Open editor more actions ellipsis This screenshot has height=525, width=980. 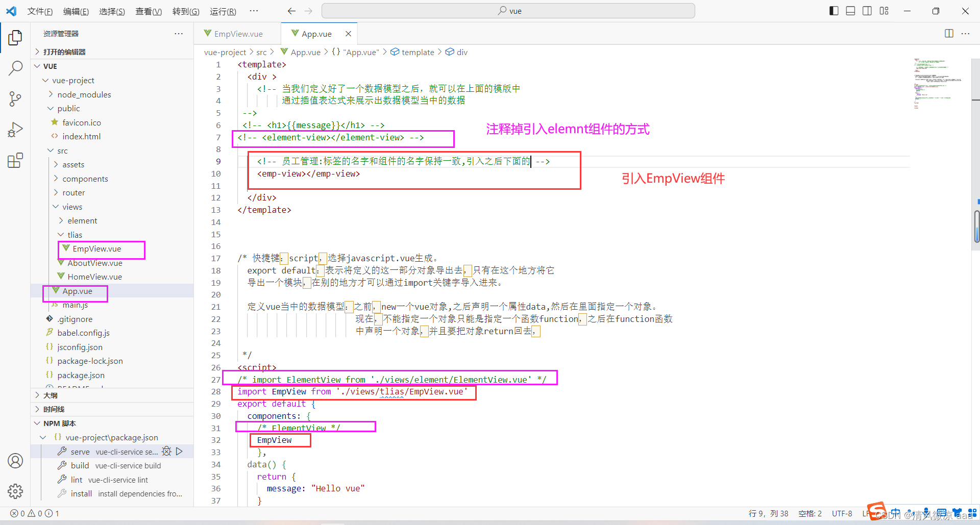[x=965, y=33]
